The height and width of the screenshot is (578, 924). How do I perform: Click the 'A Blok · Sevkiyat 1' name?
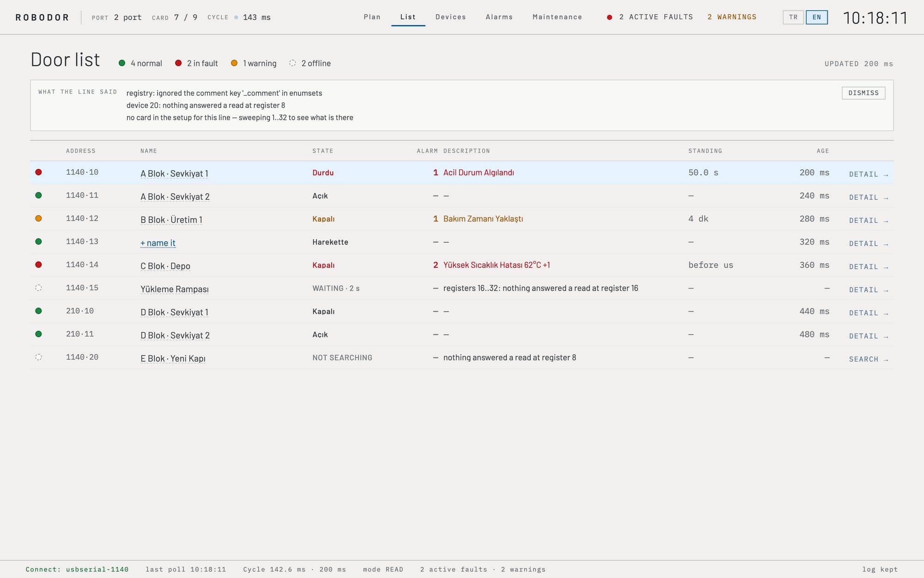174,173
